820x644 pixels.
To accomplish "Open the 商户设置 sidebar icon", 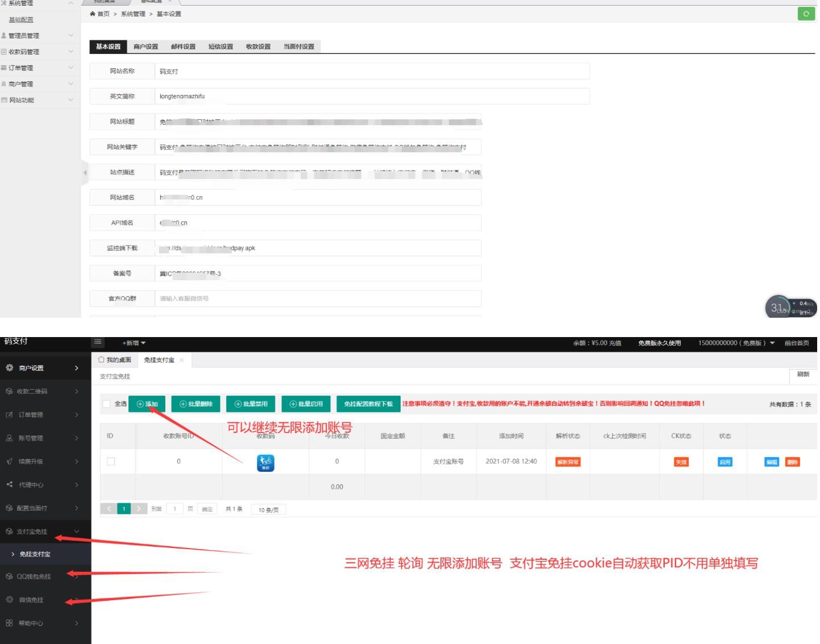I will tap(10, 368).
